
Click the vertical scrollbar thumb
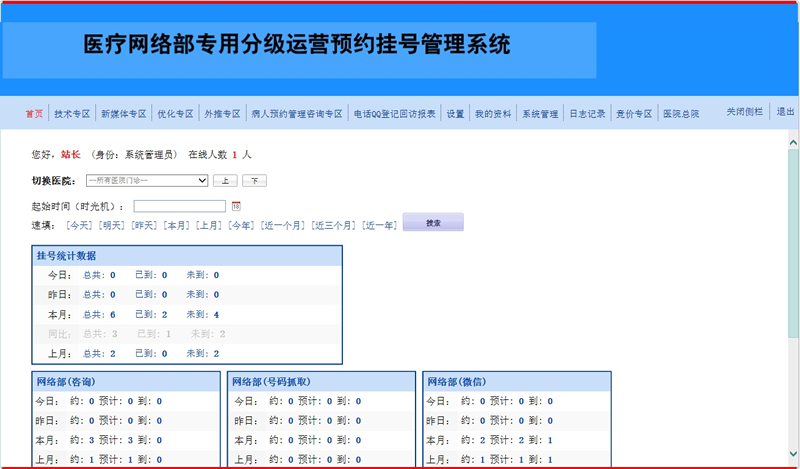(793, 243)
